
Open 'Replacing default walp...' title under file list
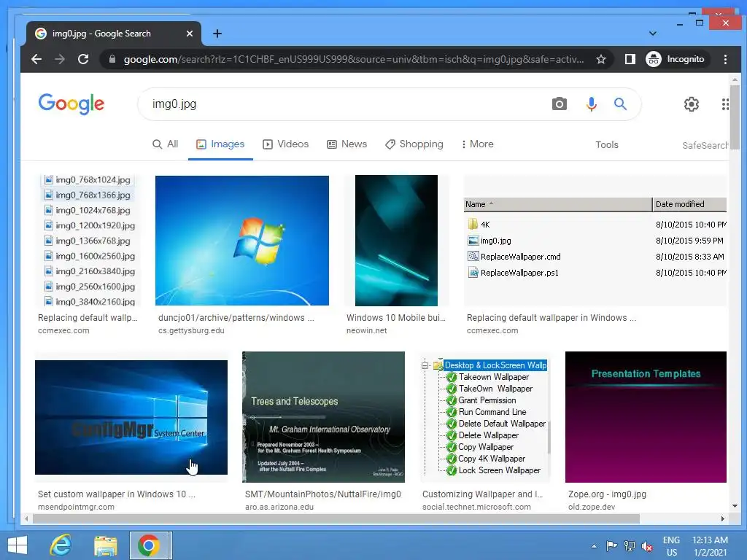coord(88,318)
